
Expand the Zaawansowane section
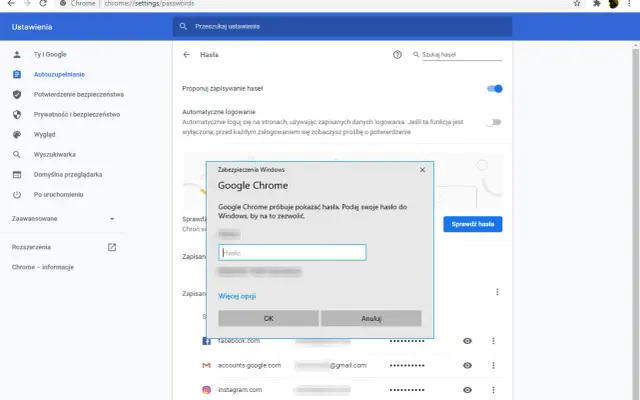point(63,219)
